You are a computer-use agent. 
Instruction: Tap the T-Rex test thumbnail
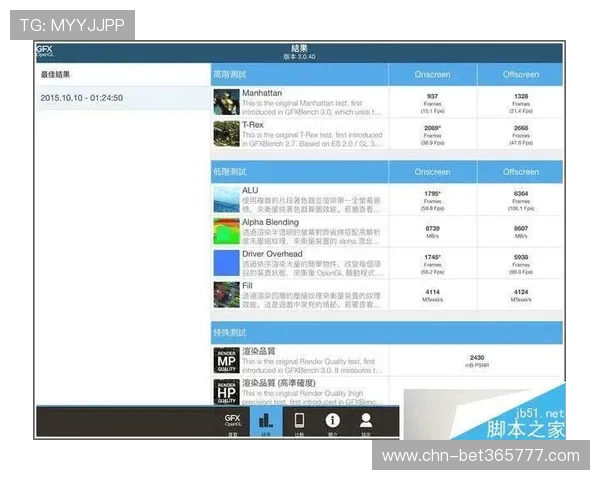(x=226, y=134)
